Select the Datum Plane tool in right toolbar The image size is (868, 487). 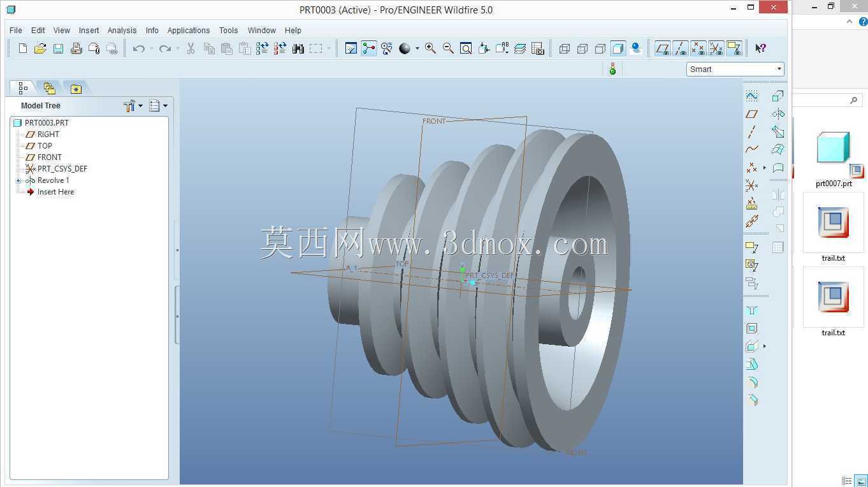point(752,113)
